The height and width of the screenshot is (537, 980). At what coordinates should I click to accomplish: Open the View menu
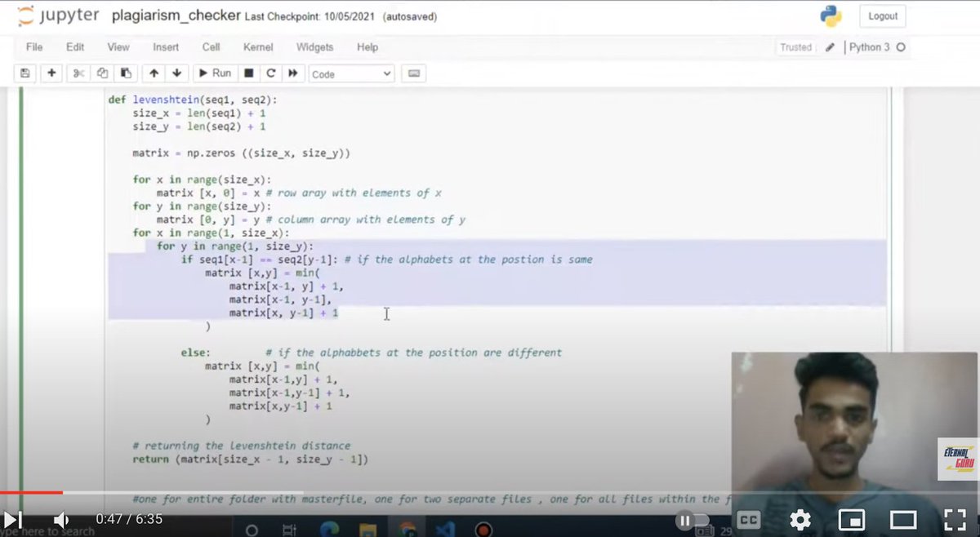pos(118,47)
